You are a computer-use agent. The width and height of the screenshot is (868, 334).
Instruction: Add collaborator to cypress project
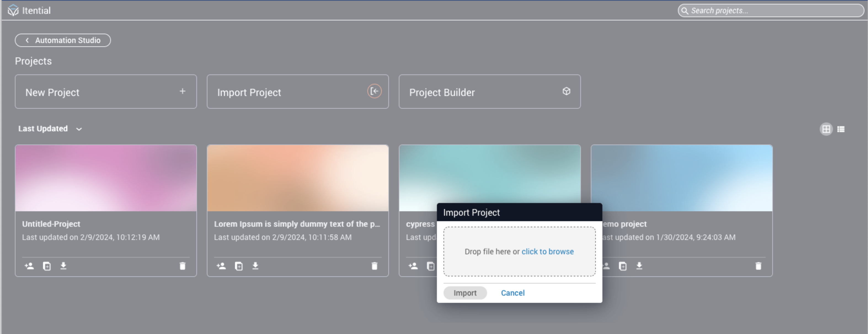(x=413, y=266)
